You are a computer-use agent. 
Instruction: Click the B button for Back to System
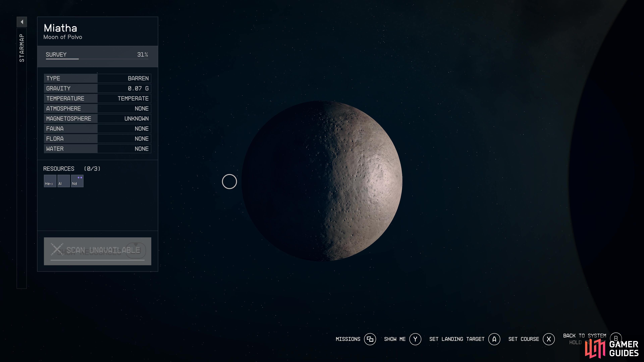click(x=616, y=338)
